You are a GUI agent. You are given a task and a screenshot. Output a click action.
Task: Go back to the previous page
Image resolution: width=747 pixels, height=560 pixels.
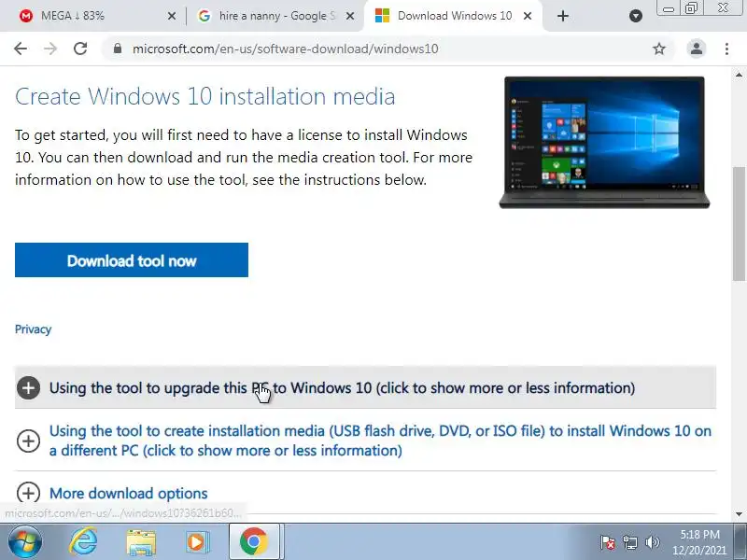coord(21,49)
